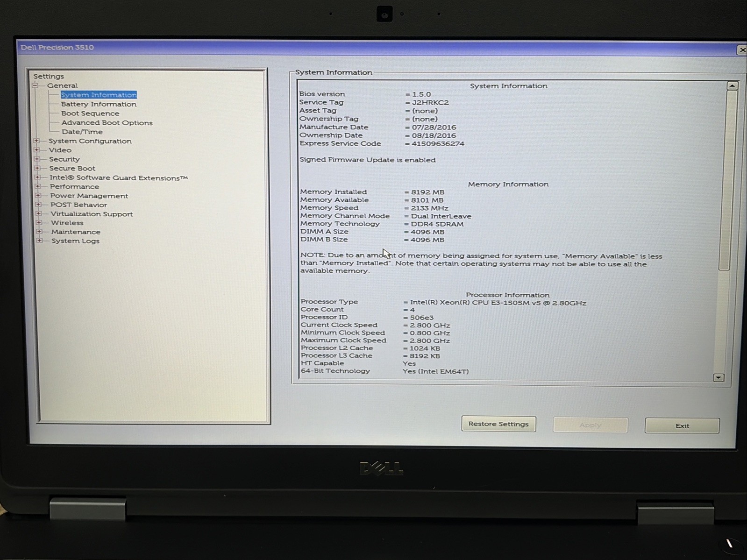Image resolution: width=747 pixels, height=560 pixels.
Task: Expand the Video settings node
Action: pos(37,150)
